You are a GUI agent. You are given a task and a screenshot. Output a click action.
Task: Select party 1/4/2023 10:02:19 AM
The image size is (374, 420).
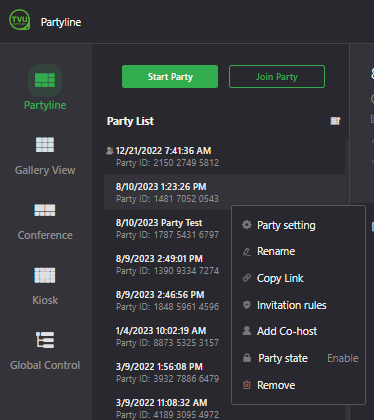click(167, 336)
